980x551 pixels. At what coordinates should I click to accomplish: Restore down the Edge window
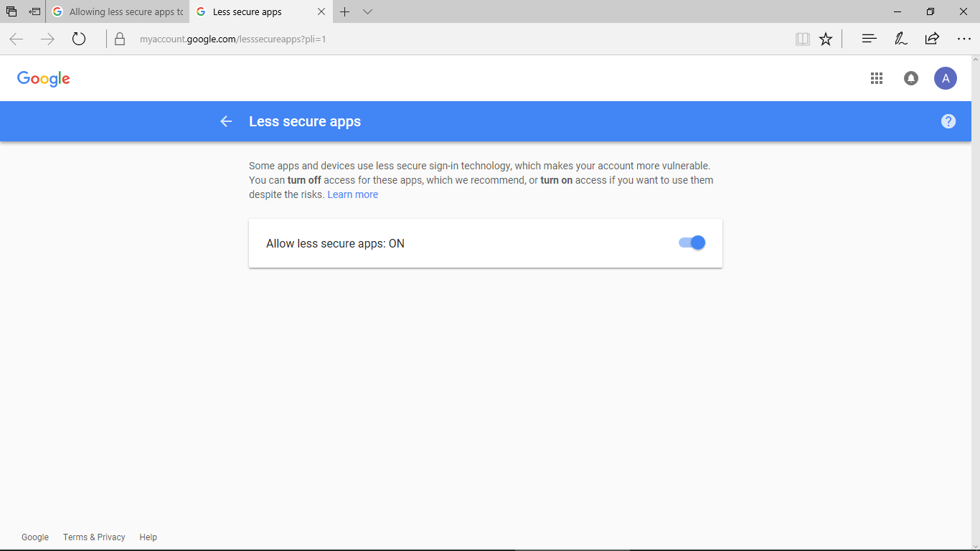pos(930,11)
